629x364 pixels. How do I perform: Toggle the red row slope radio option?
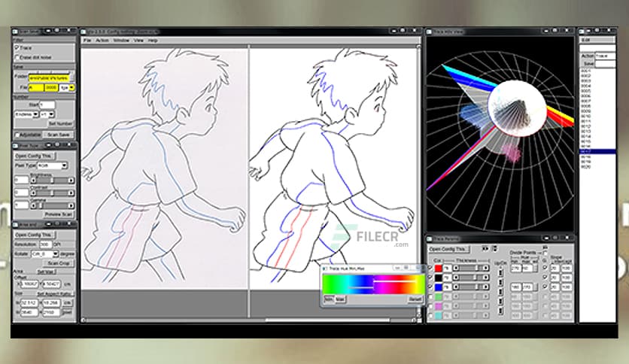pos(545,268)
